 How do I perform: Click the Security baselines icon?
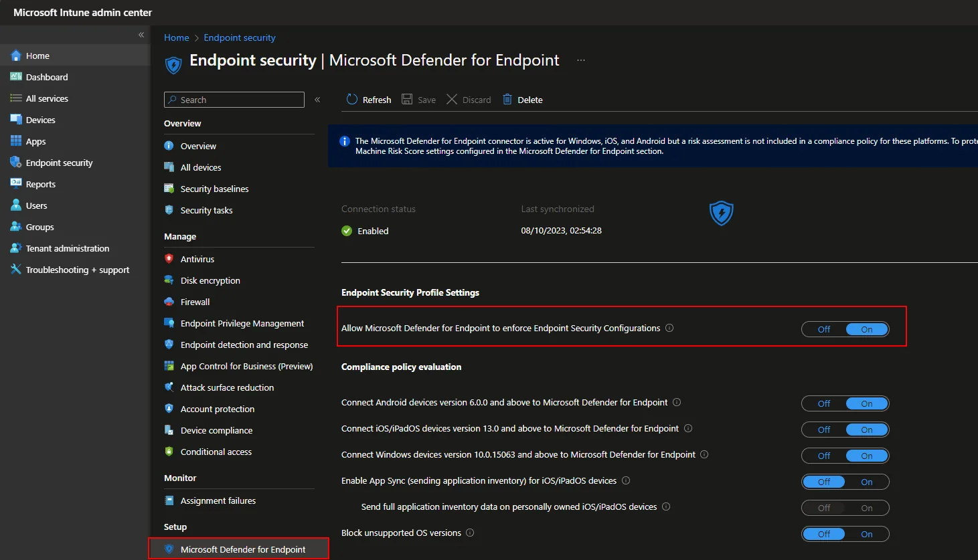click(169, 189)
